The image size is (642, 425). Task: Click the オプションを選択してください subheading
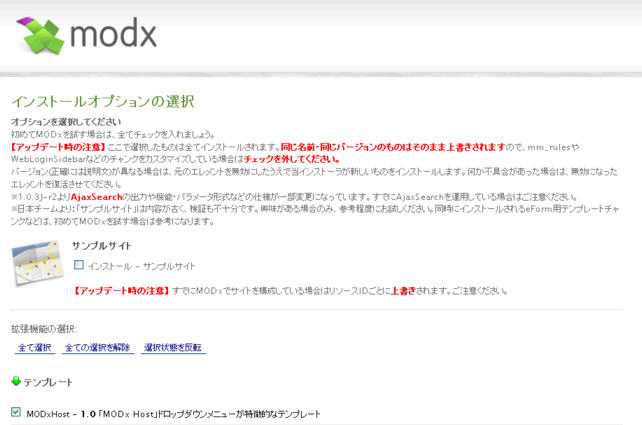(x=66, y=122)
